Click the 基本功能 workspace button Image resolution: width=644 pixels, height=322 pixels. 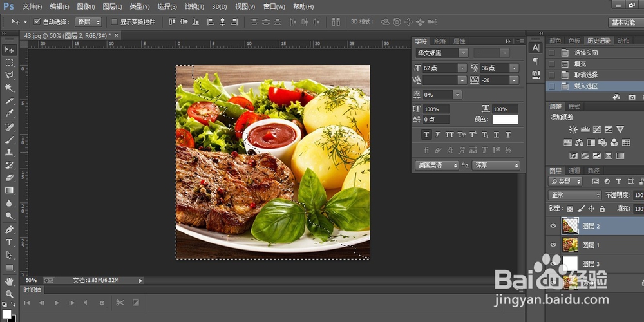point(623,23)
